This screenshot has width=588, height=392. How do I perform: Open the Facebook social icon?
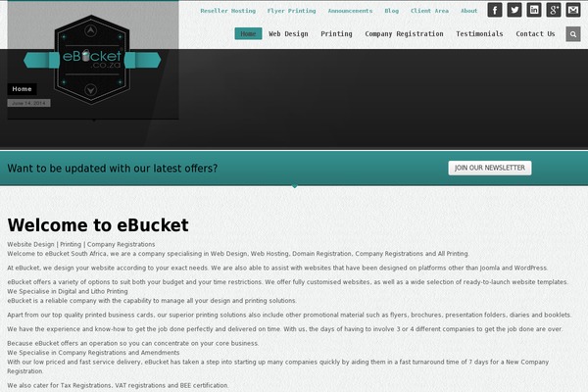click(x=495, y=10)
